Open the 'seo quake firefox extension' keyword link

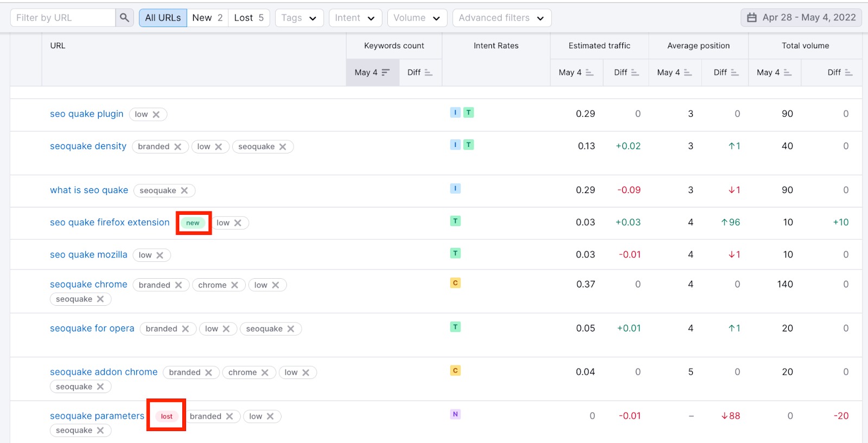pyautogui.click(x=110, y=222)
